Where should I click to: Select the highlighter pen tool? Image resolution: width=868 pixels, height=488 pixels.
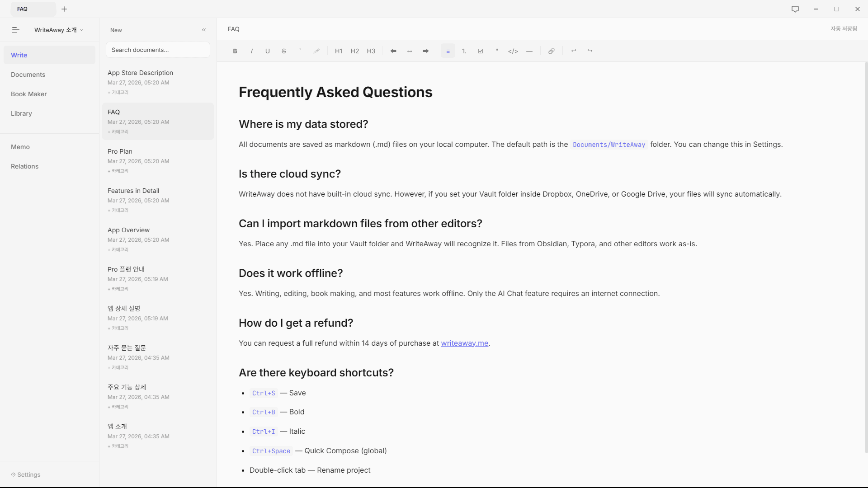[x=316, y=51]
